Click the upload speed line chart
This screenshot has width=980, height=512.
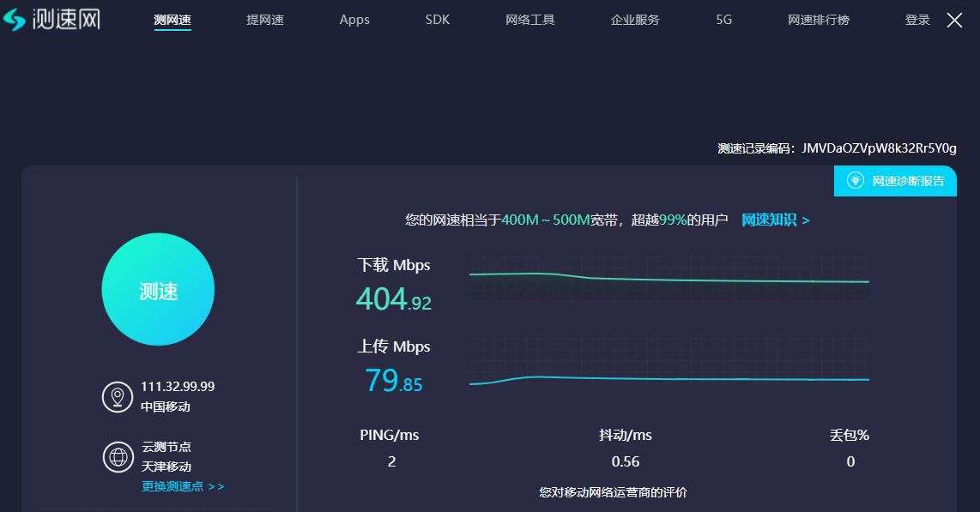[x=668, y=364]
